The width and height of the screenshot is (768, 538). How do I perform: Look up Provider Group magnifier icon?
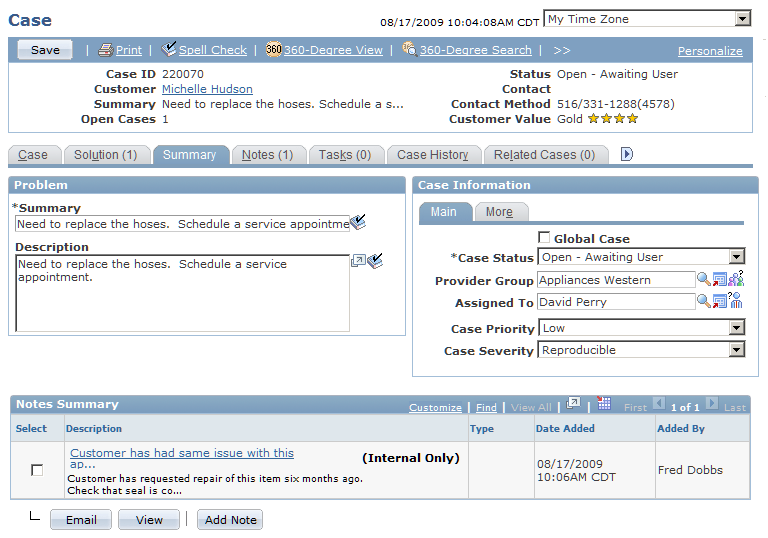tap(703, 279)
